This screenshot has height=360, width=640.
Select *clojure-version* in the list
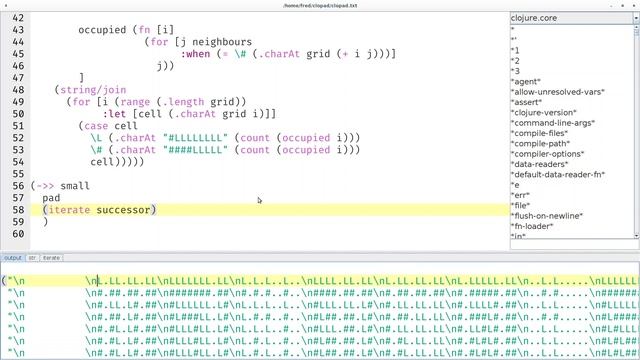pyautogui.click(x=544, y=113)
